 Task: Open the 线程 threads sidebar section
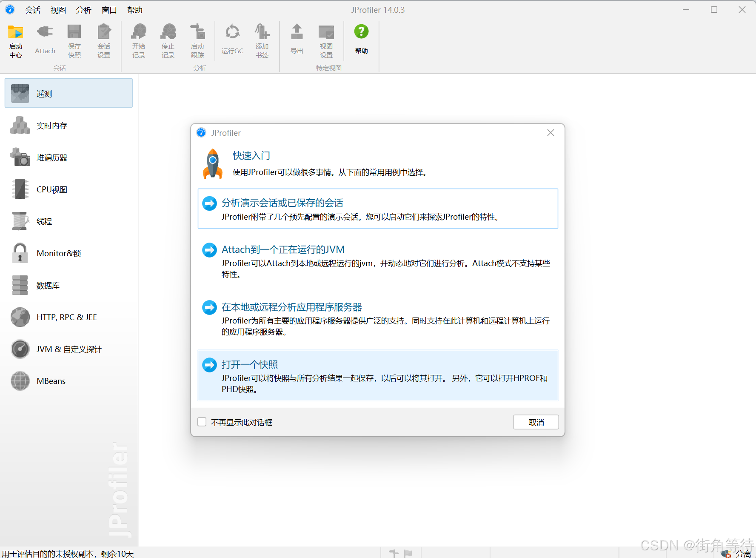coord(68,221)
